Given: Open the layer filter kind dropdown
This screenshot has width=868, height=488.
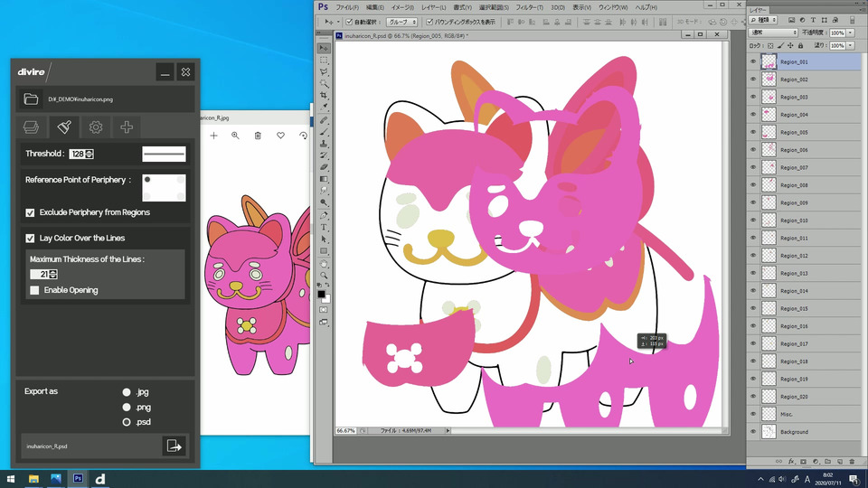Looking at the screenshot, I should tap(763, 20).
